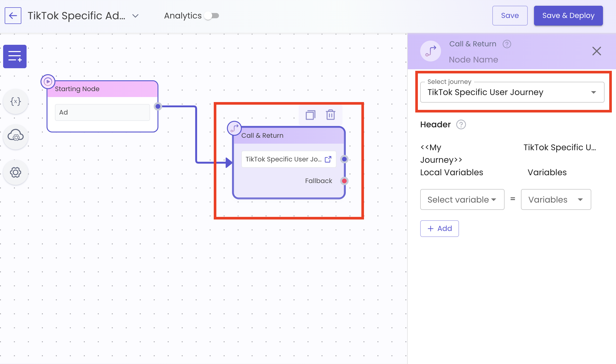Click the cloud settings sidebar icon
The height and width of the screenshot is (364, 616).
pos(16,136)
